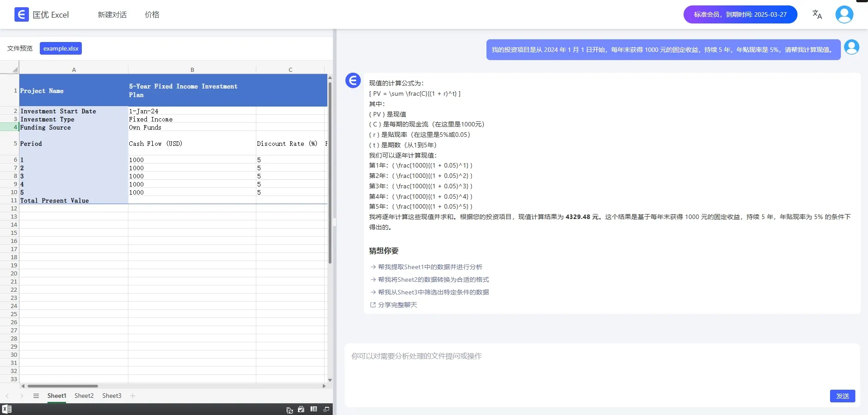Select cell 'Total Present Value'

pos(74,200)
